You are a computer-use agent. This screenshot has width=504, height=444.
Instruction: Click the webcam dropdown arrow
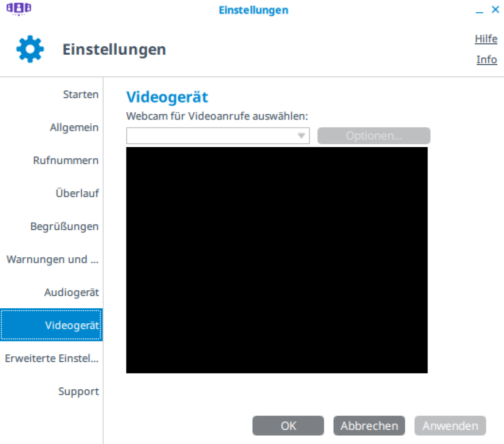click(x=301, y=136)
